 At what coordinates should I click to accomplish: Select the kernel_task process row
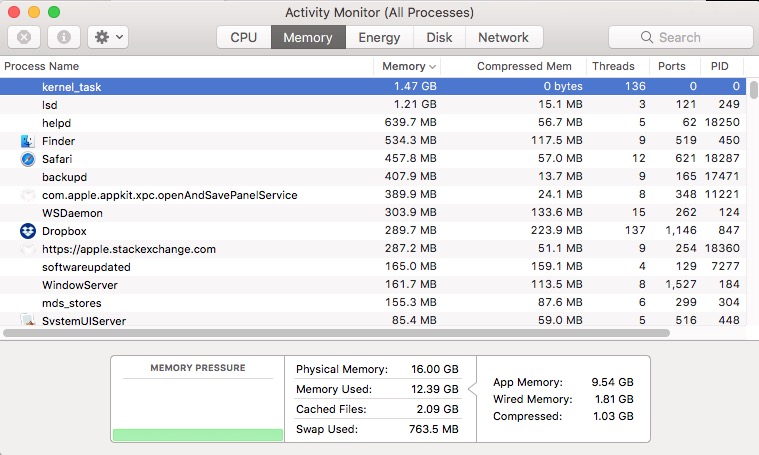373,87
